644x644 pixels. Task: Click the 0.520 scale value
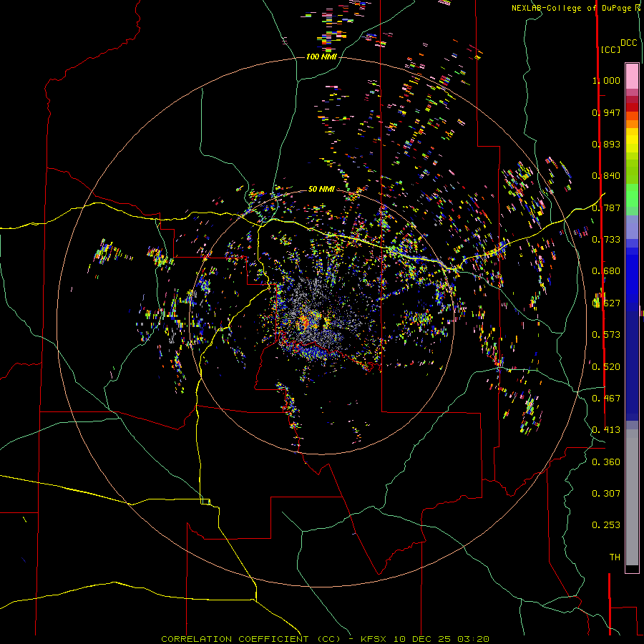(x=606, y=367)
